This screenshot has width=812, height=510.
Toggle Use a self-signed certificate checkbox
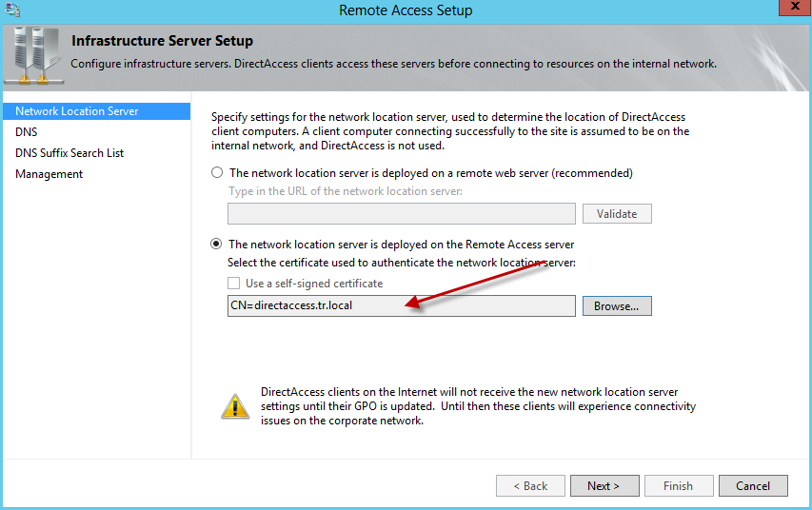click(234, 284)
